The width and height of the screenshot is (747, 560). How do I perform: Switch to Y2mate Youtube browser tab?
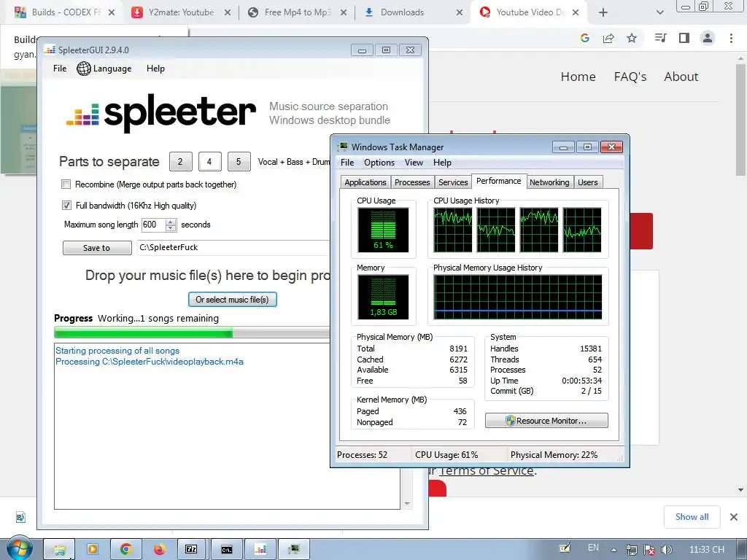(x=180, y=12)
